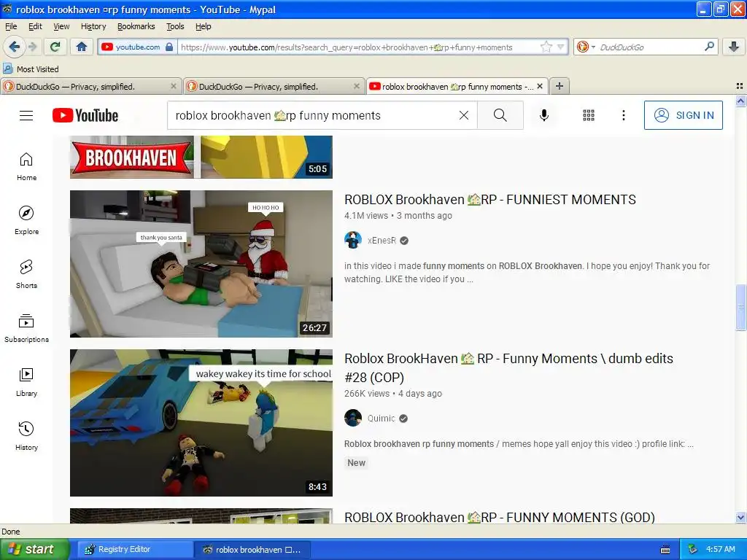This screenshot has height=560, width=747.
Task: Open the BROOKHAVEN 5:05 video thumbnail
Action: click(x=201, y=157)
